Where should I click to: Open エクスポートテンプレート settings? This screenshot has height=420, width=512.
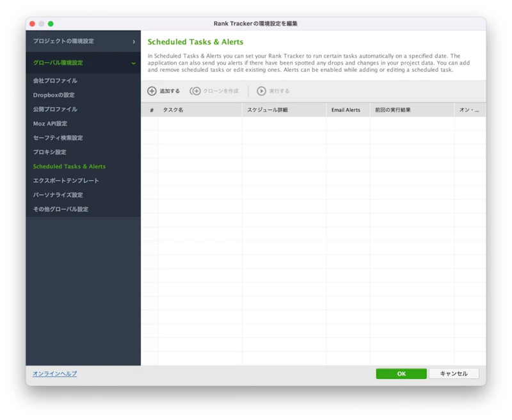pos(66,181)
